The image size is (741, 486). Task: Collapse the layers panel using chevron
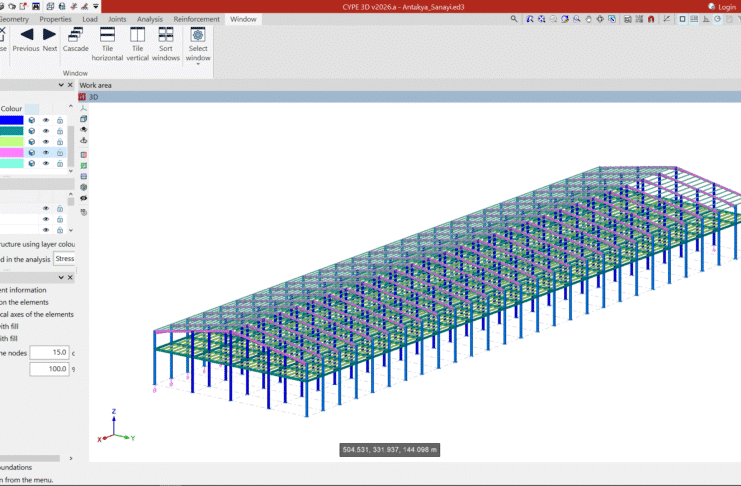click(x=61, y=85)
